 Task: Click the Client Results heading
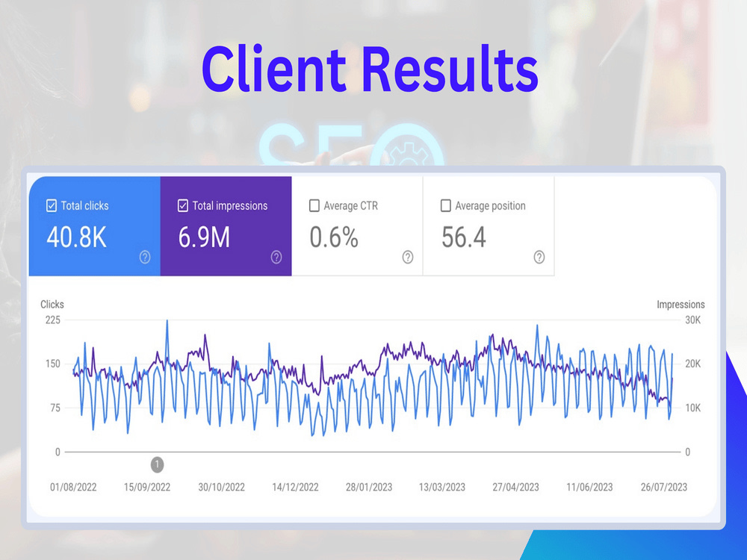pyautogui.click(x=371, y=69)
